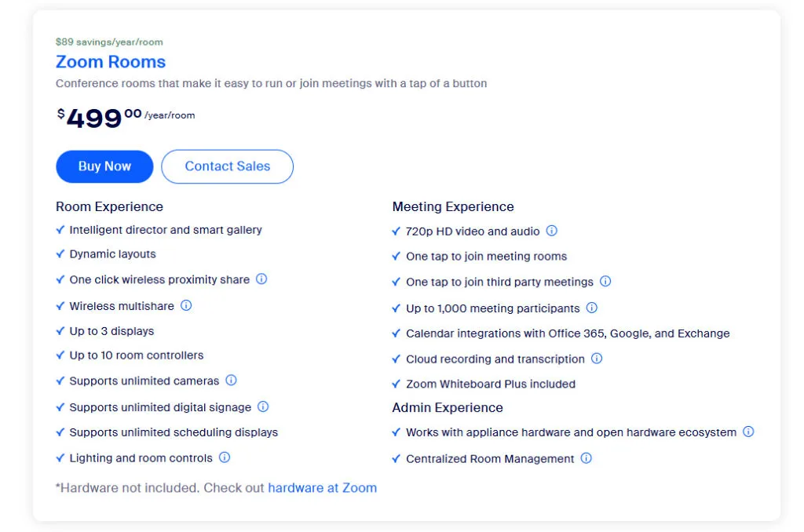Click the Lighting and room controls info icon

(225, 457)
